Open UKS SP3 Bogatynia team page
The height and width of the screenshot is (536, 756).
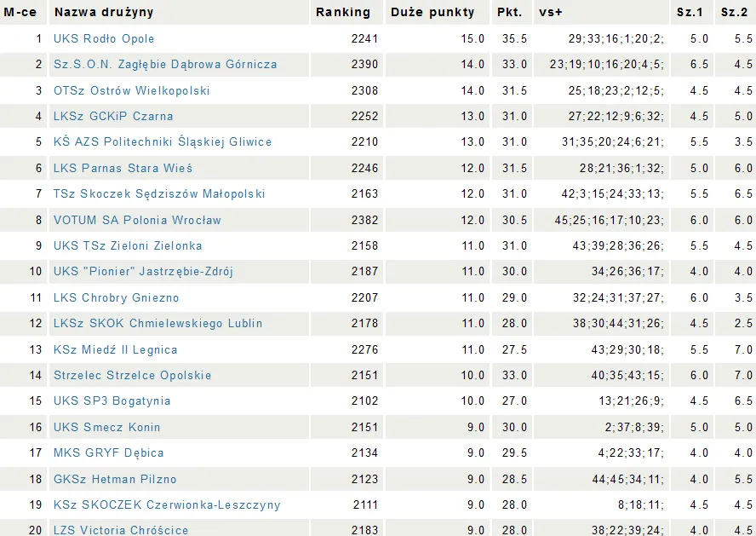[x=112, y=401]
